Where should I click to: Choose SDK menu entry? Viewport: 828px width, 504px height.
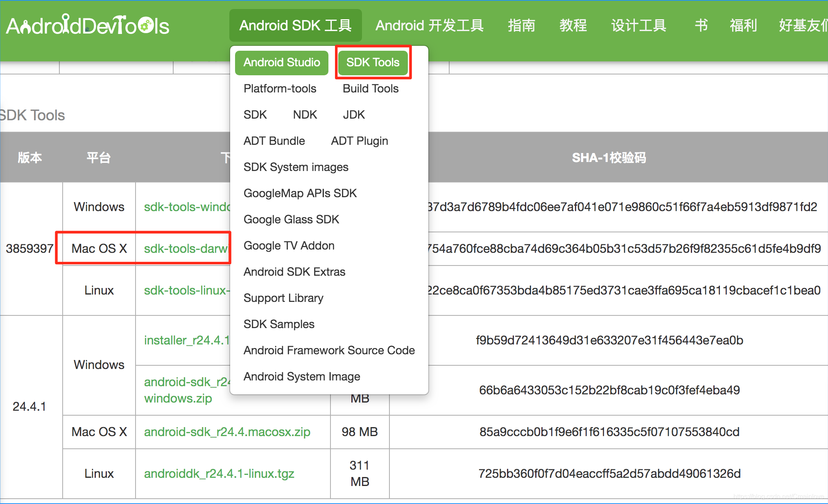(255, 115)
